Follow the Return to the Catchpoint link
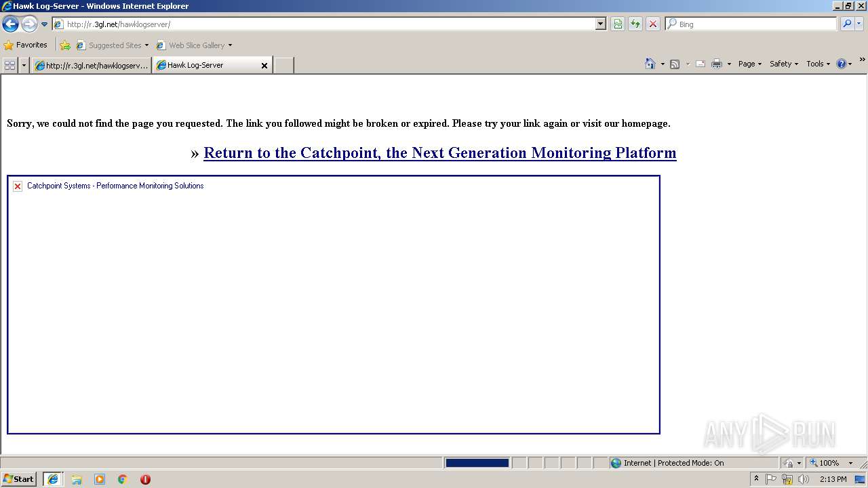Viewport: 868px width, 488px height. (440, 152)
